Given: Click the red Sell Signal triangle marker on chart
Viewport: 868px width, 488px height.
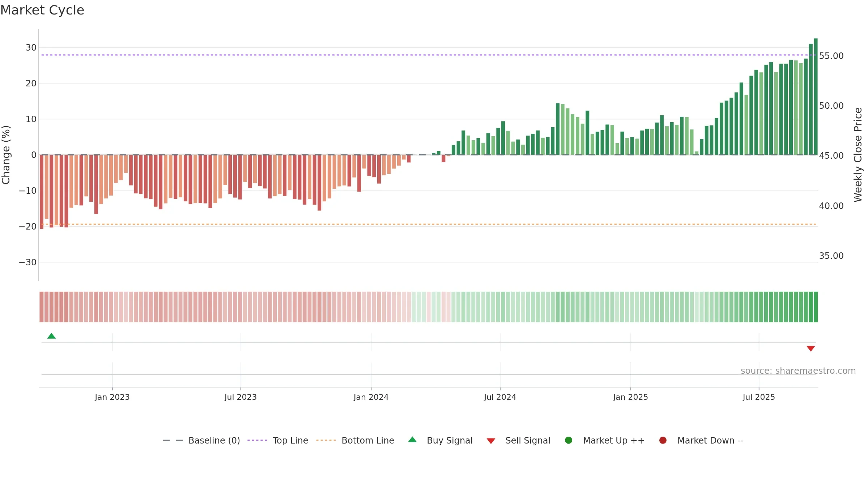Looking at the screenshot, I should [810, 348].
